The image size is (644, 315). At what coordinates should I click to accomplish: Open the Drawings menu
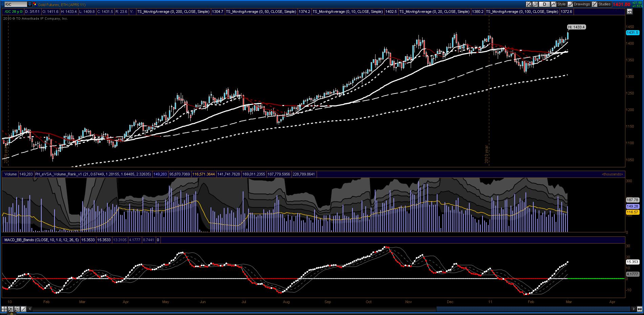click(579, 4)
